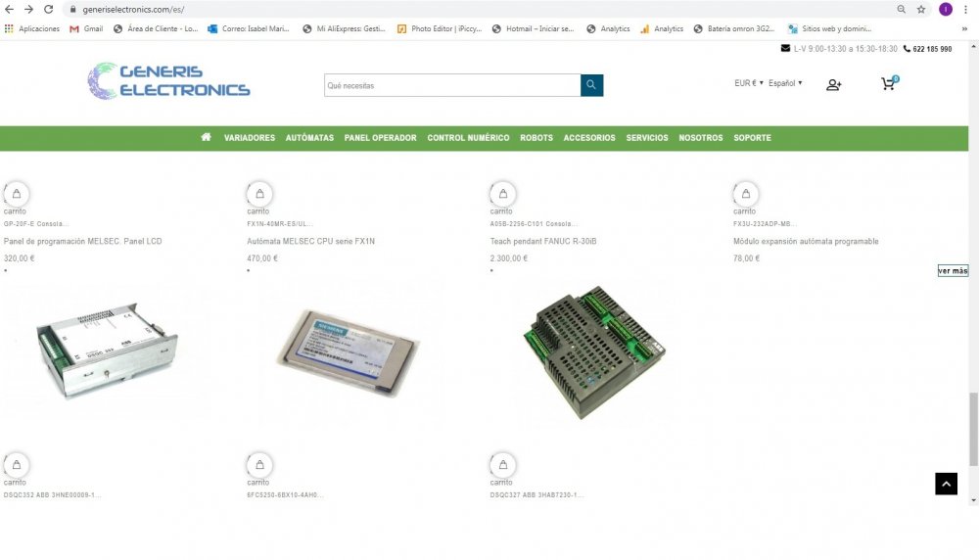The height and width of the screenshot is (560, 979).
Task: Open EUR € currency dropdown
Action: 749,83
